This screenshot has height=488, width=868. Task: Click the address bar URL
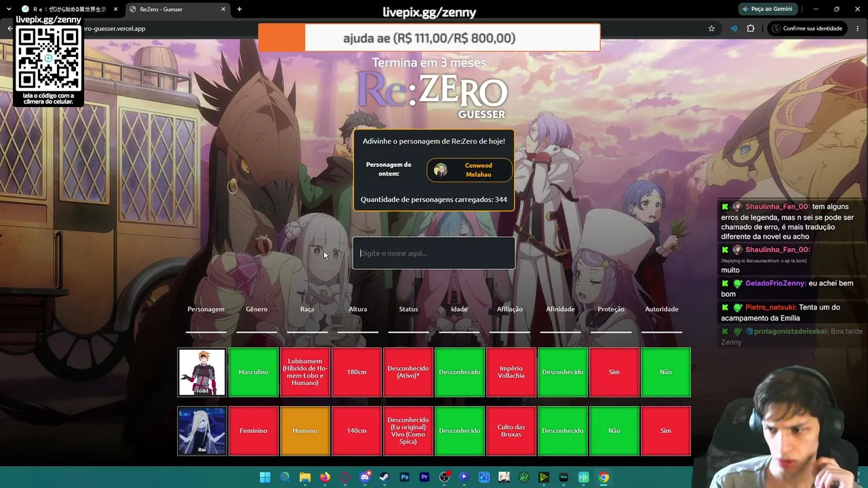(114, 28)
